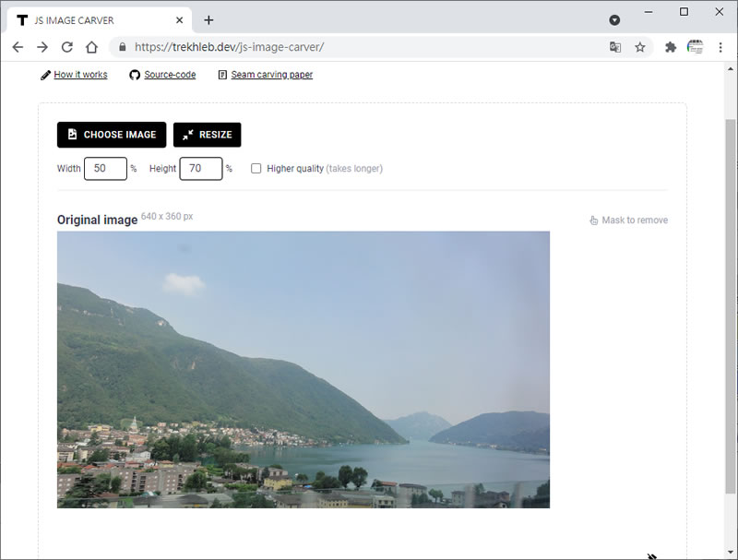
Task: Click the address bar URL
Action: pyautogui.click(x=229, y=47)
